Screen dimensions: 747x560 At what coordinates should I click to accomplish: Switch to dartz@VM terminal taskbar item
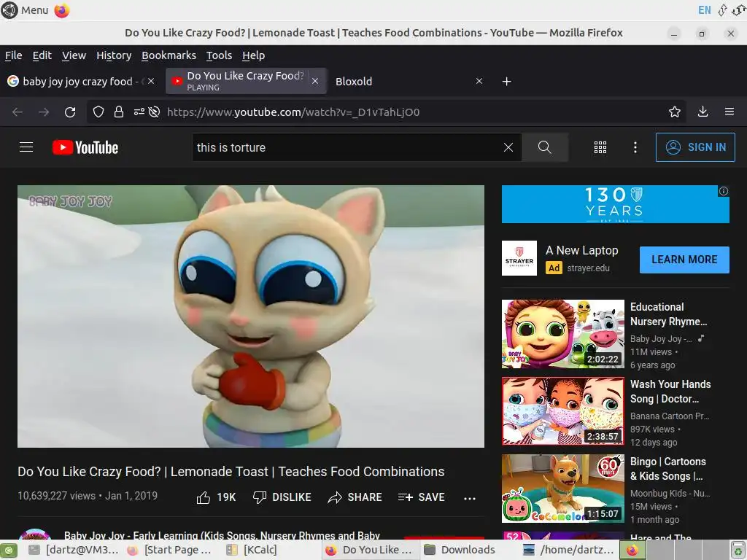click(x=74, y=550)
